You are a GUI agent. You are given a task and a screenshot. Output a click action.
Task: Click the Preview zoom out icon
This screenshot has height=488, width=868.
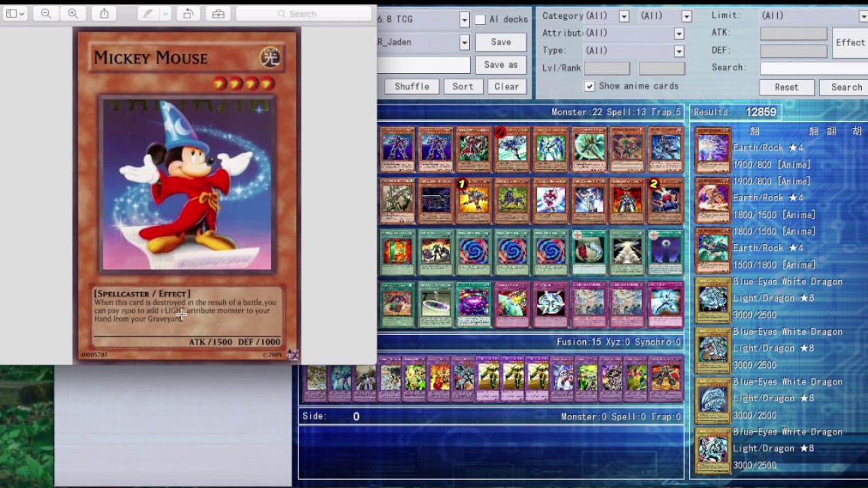click(x=46, y=14)
